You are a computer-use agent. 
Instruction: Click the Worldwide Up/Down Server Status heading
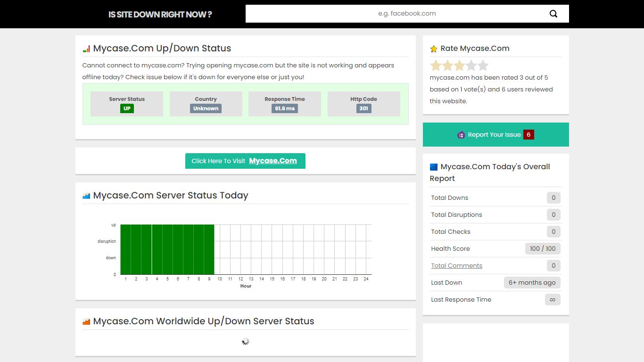pyautogui.click(x=204, y=321)
